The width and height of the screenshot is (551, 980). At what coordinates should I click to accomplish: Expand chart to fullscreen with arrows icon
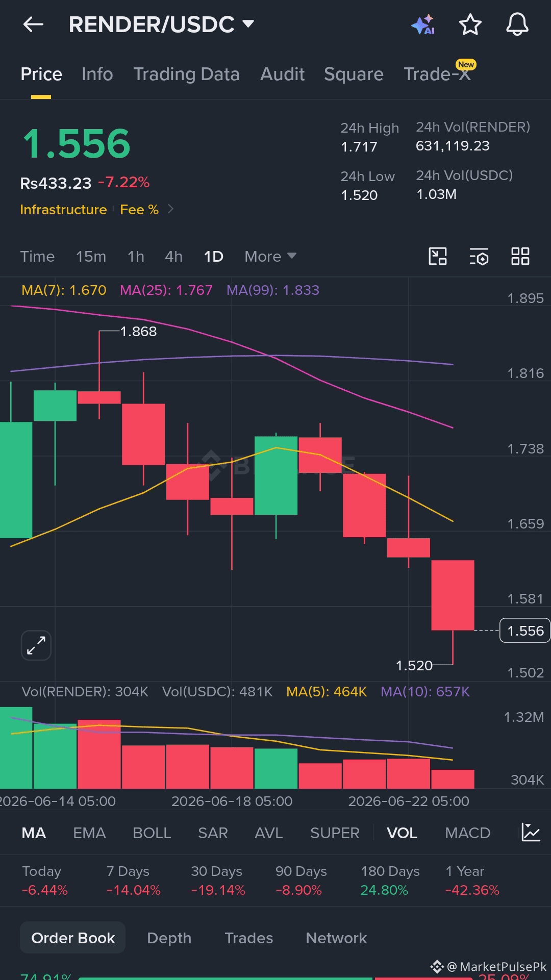point(36,645)
